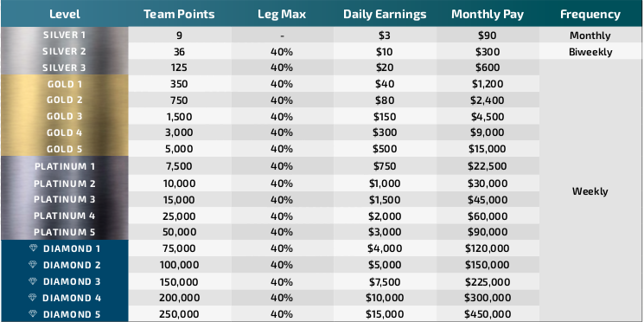This screenshot has width=644, height=322.
Task: Select the 250,000 team points value
Action: point(179,313)
